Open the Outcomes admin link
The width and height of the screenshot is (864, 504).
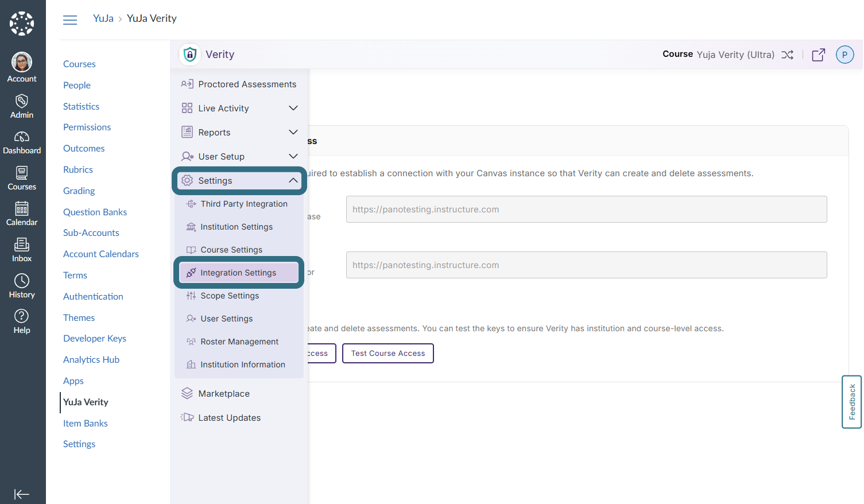[x=84, y=148]
